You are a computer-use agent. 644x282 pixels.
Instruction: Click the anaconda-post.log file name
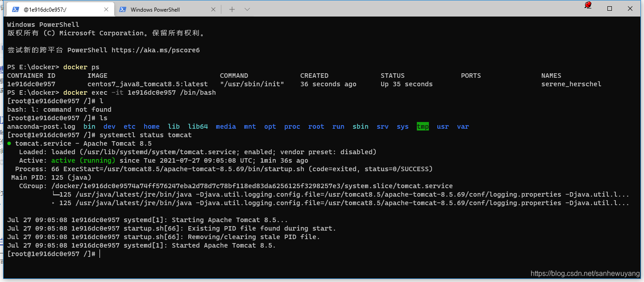tap(41, 126)
